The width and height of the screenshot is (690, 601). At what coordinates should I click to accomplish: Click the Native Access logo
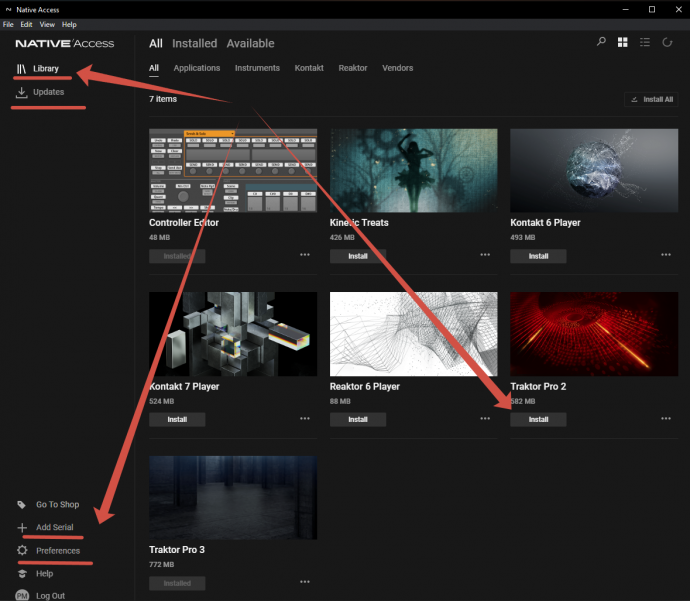pos(65,43)
